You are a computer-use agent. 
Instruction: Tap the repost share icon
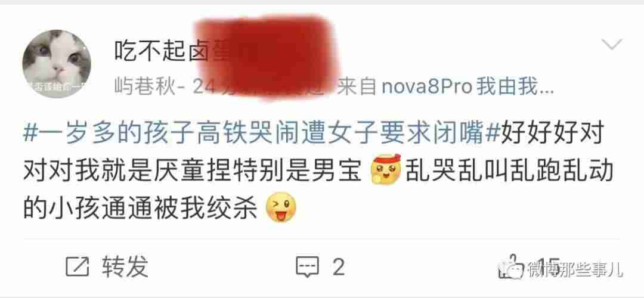(x=77, y=267)
